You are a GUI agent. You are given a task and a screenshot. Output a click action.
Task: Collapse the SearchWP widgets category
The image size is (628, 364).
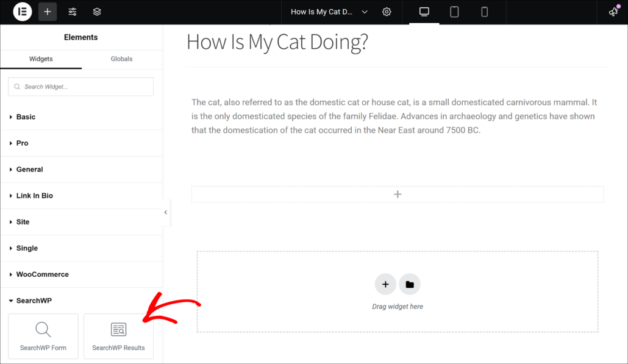81,301
